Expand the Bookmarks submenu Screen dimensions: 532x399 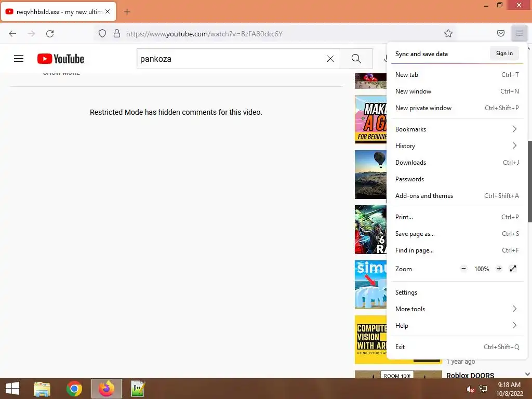pos(457,129)
